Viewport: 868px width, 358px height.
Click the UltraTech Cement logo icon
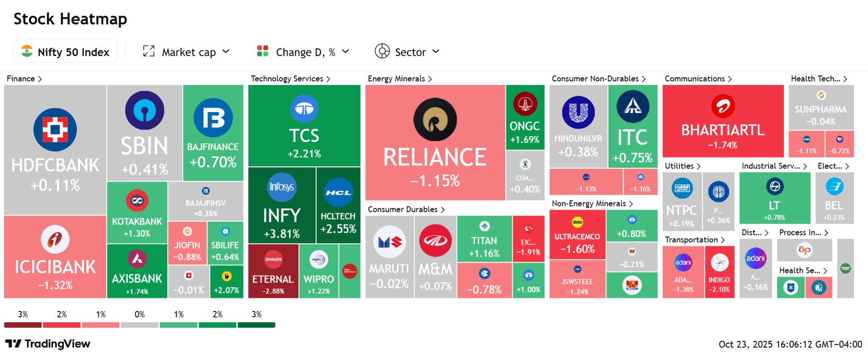point(577,222)
